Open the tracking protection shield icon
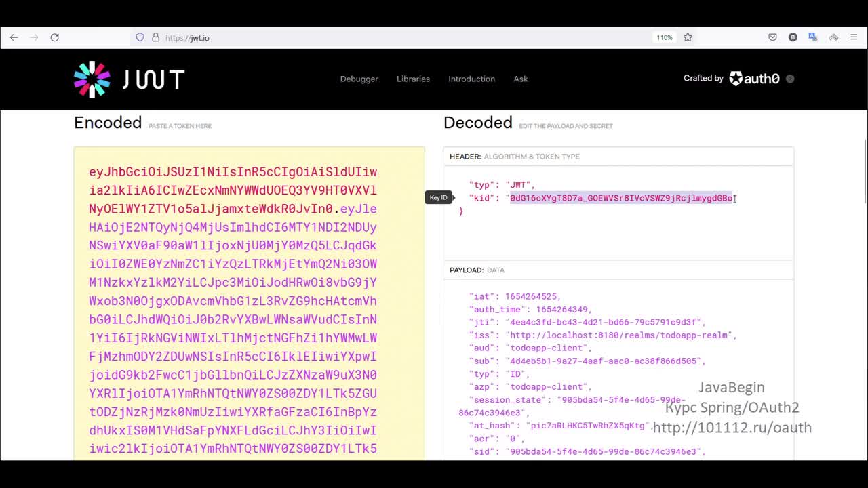The height and width of the screenshot is (488, 868). click(x=140, y=37)
